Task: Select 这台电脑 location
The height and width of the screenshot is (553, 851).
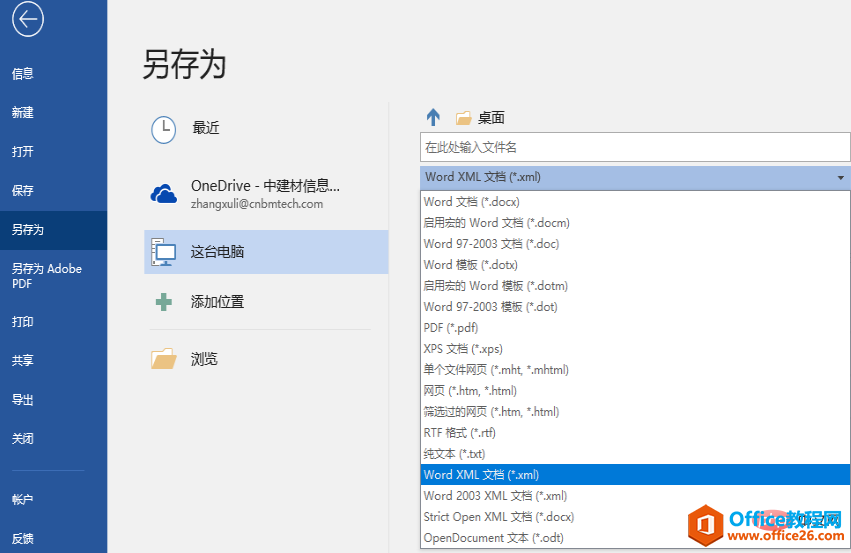Action: (266, 252)
